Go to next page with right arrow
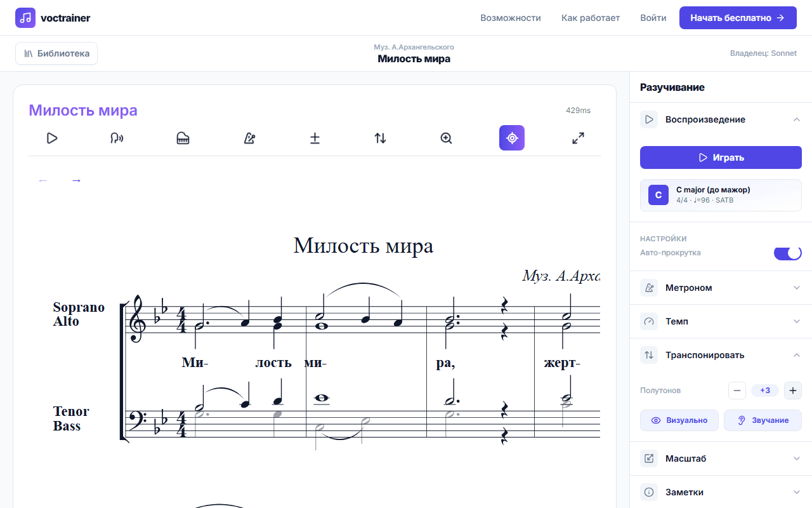The height and width of the screenshot is (508, 812). point(76,180)
